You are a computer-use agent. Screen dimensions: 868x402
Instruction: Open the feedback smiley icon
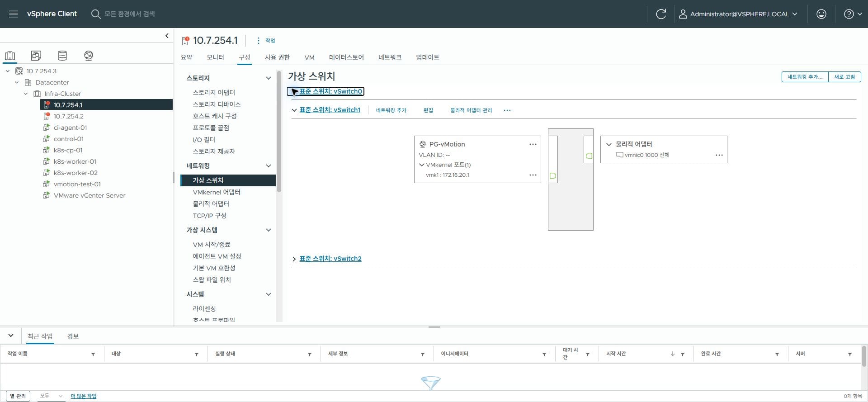click(x=821, y=14)
